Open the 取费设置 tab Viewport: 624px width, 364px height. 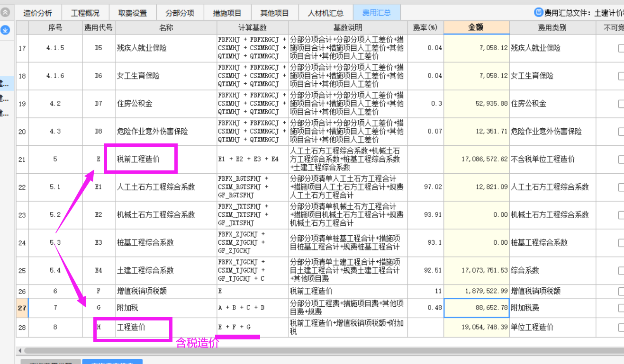coord(133,13)
